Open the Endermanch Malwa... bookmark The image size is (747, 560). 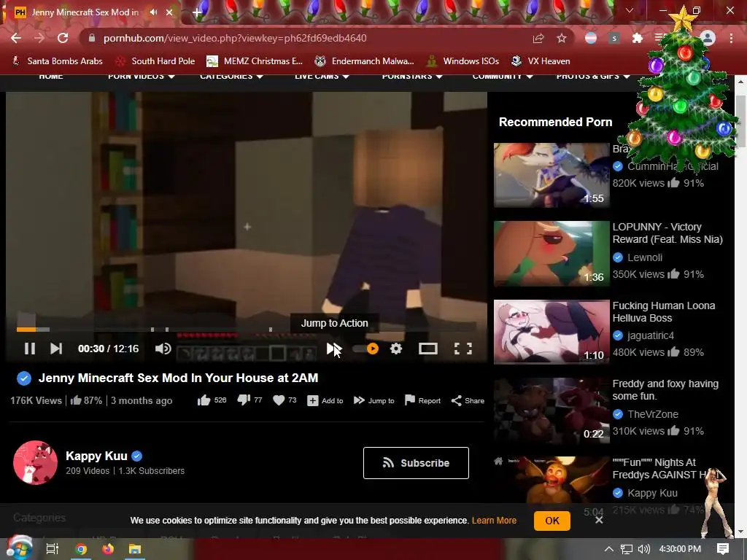point(365,61)
